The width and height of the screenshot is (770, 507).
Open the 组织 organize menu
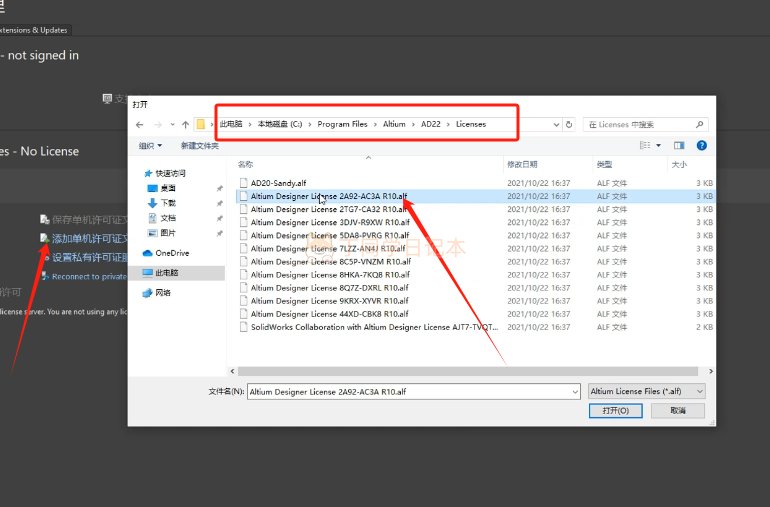tap(150, 145)
